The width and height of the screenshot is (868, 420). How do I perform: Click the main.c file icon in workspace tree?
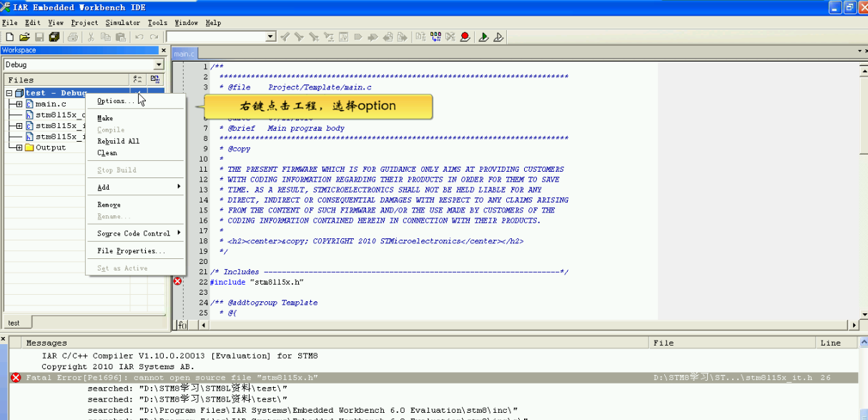click(29, 104)
